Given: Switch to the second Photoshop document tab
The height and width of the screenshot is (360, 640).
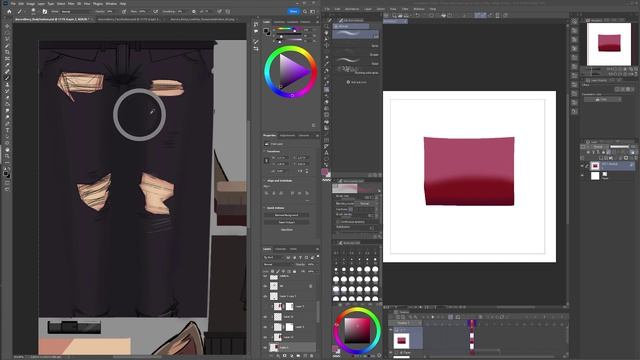Looking at the screenshot, I should click(x=129, y=19).
